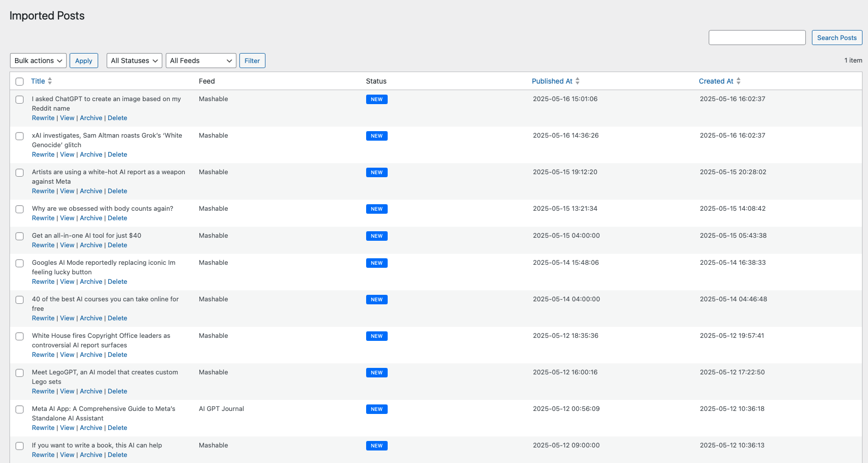Delete the 40 best AI courses post
This screenshot has width=868, height=463.
[117, 318]
